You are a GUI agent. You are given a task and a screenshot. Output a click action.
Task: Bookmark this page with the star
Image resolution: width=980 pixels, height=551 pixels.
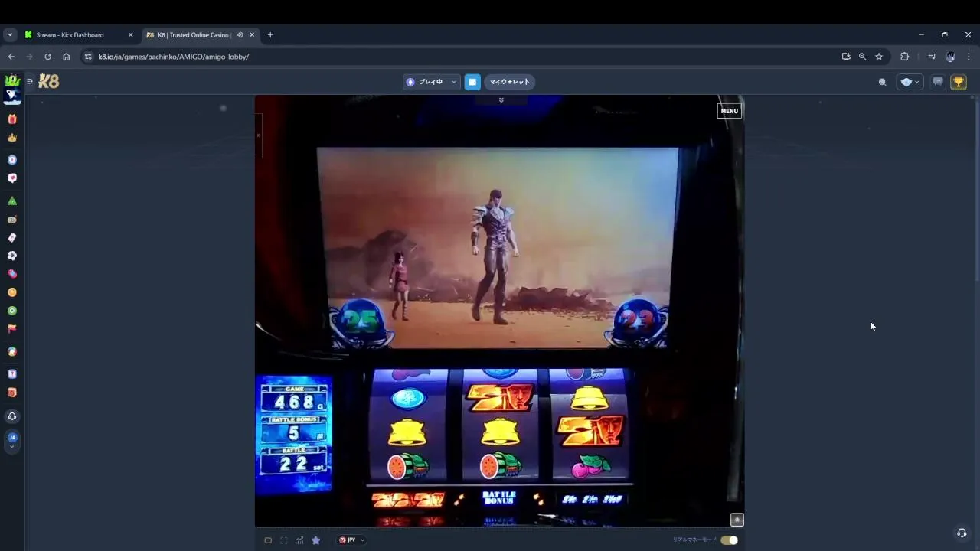(x=879, y=57)
